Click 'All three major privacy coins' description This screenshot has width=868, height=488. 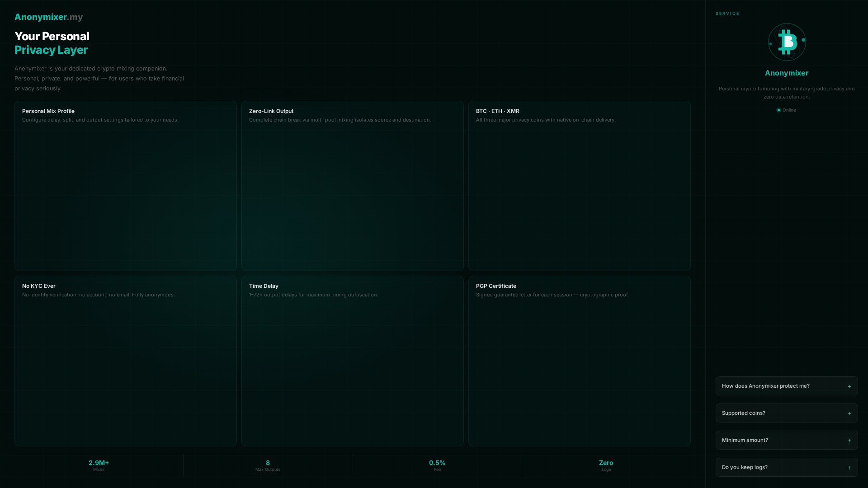pos(546,120)
